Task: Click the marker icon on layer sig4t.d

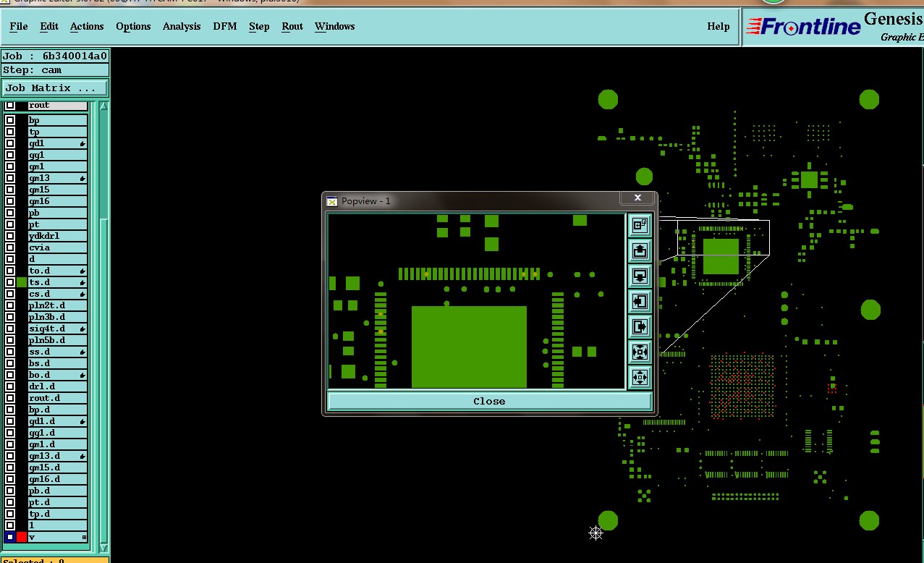Action: coord(82,329)
